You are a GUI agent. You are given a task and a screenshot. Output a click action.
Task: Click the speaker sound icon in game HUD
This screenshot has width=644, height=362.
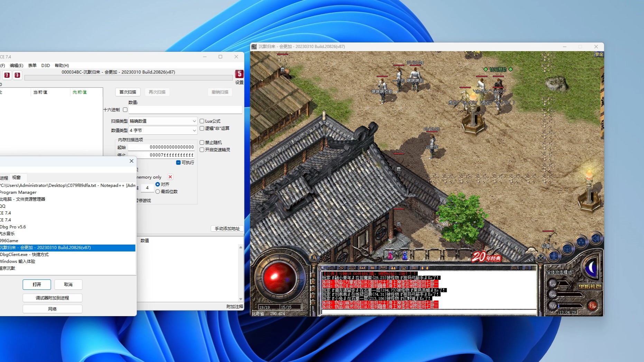click(596, 238)
